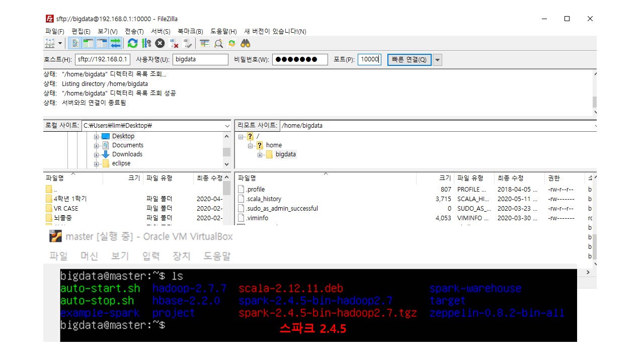
Task: Click the 빠른 연결(Q) quick connect button
Action: tap(409, 59)
